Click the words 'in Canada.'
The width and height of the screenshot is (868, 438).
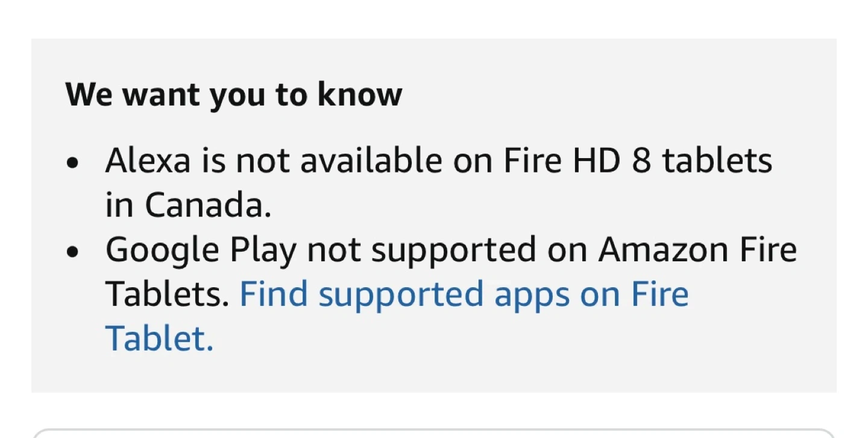pos(188,206)
